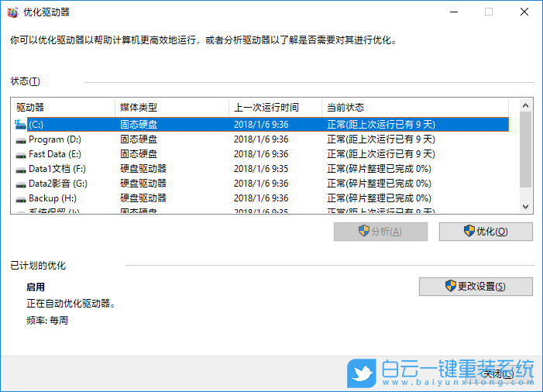Click the Data1文档 (F:) drive icon
543x392 pixels.
[21, 170]
